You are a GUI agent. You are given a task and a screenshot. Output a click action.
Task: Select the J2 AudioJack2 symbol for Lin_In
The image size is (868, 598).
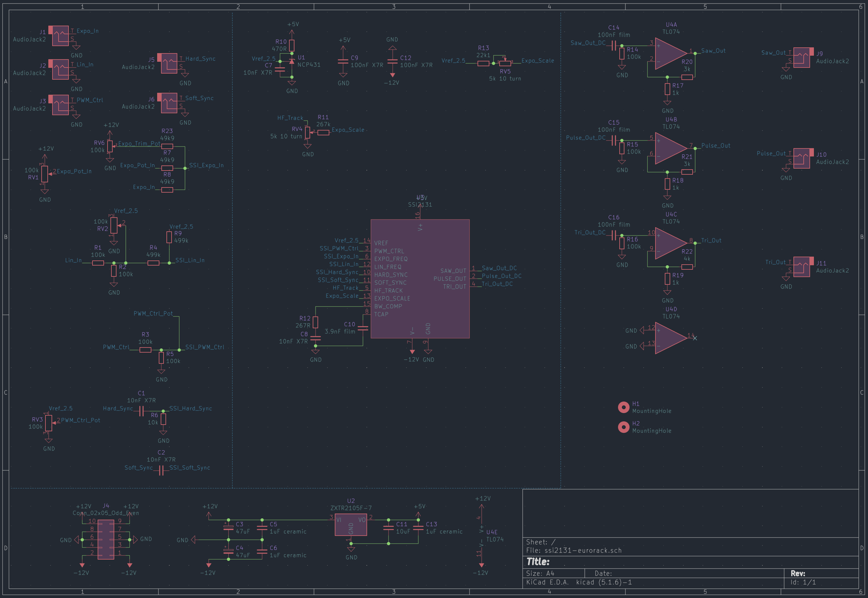(x=60, y=69)
